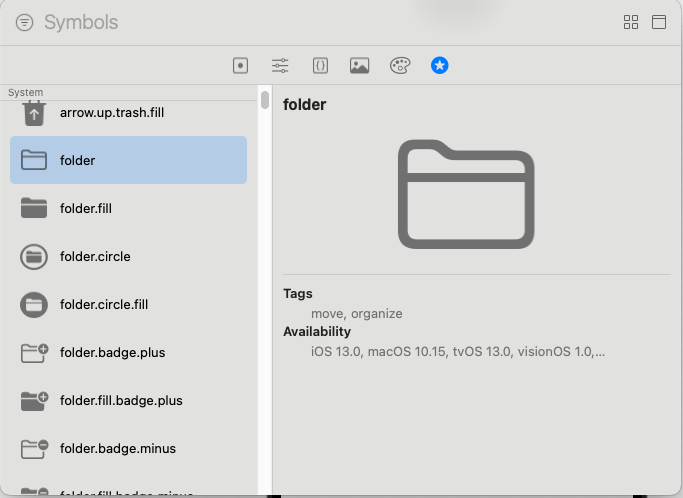Switch to grid view icon
683x498 pixels.
pyautogui.click(x=631, y=22)
